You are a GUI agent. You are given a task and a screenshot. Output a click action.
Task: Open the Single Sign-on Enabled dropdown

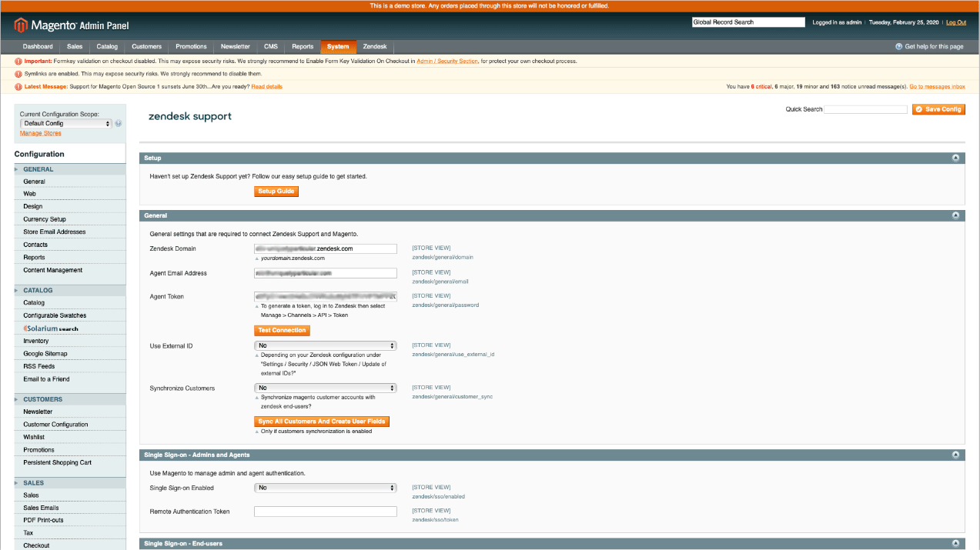click(x=326, y=488)
